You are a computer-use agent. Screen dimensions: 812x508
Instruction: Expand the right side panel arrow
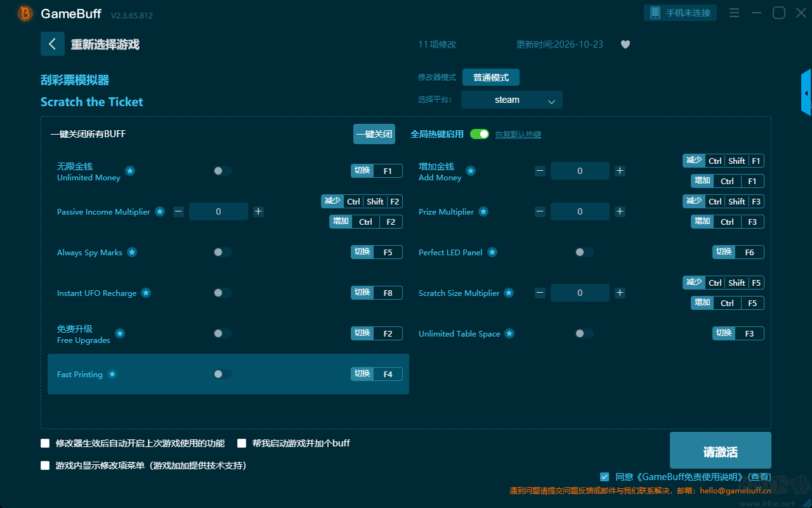[x=806, y=93]
